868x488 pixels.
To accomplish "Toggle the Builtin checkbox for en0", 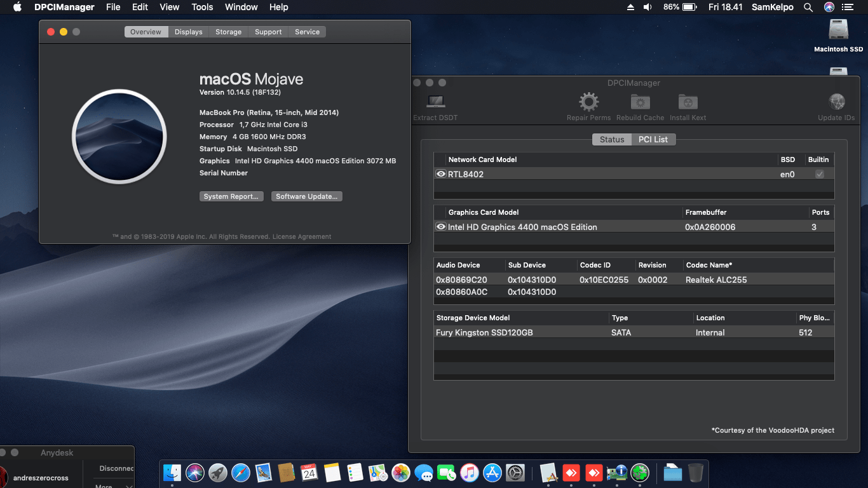I will (x=819, y=173).
